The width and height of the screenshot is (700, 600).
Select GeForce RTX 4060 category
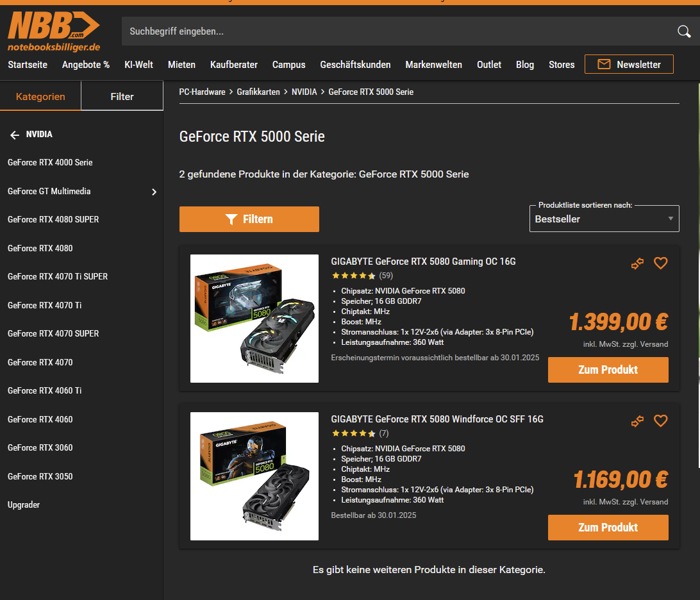[x=40, y=420]
